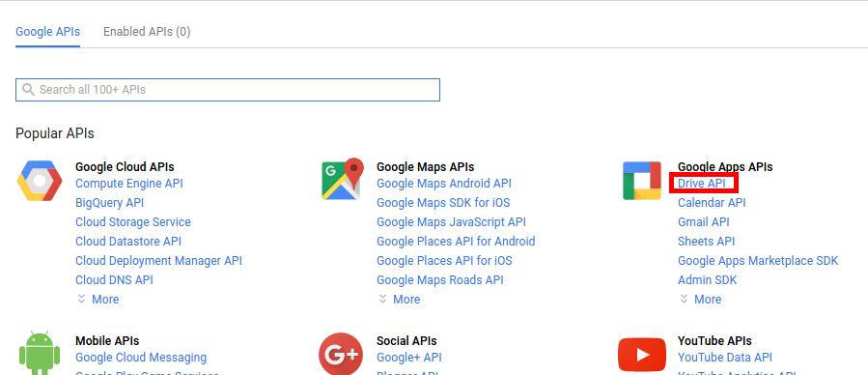This screenshot has width=868, height=375.
Task: Focus the Search all 100+ APIs field
Action: (x=228, y=90)
